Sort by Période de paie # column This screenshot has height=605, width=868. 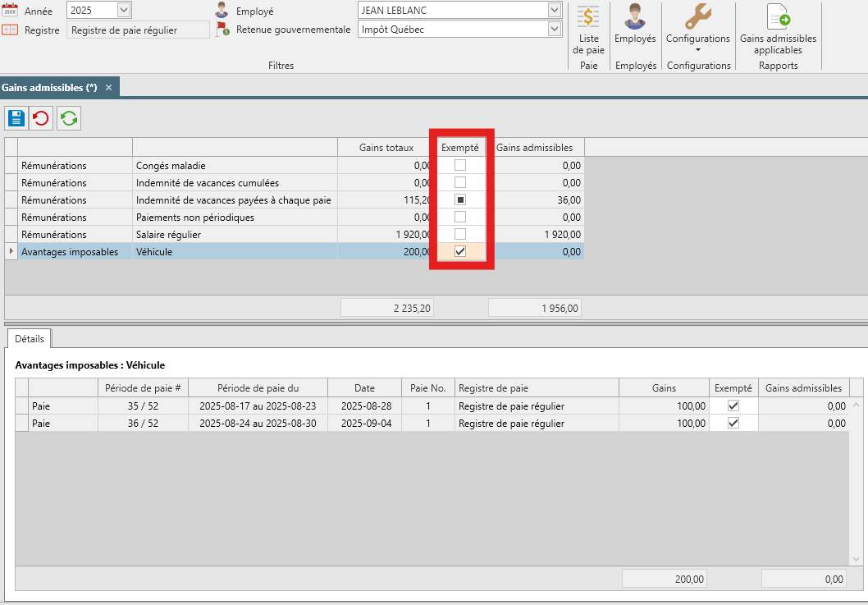click(x=143, y=387)
